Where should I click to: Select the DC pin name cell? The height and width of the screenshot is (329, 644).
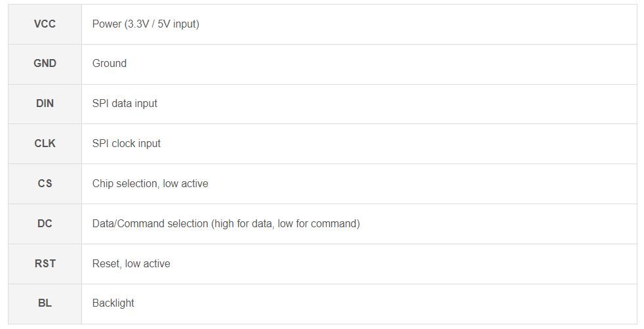click(x=45, y=224)
